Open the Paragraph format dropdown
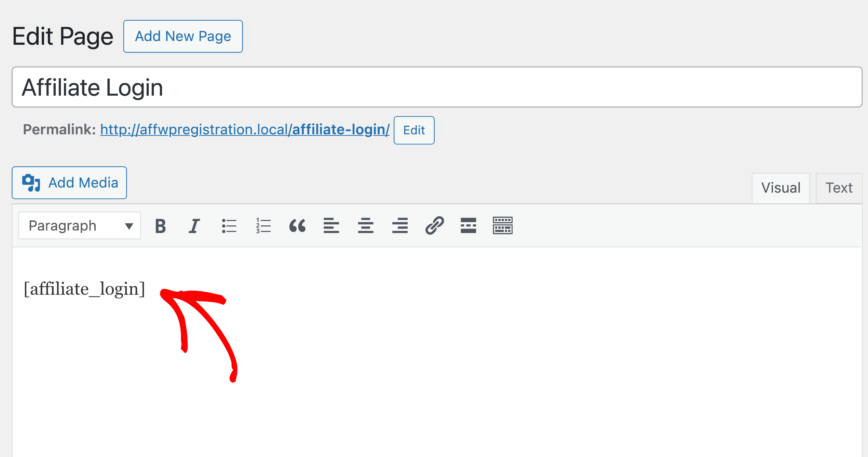The width and height of the screenshot is (868, 457). (x=77, y=224)
